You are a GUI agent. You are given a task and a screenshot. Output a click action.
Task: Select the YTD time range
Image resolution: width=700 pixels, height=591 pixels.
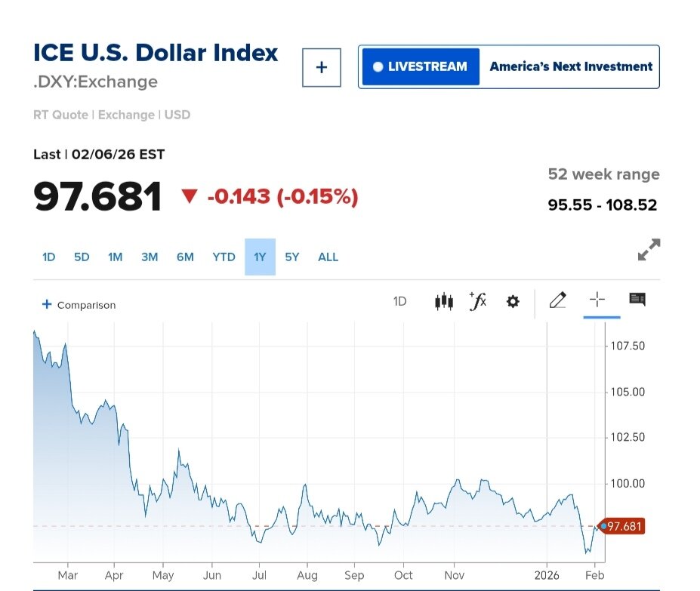point(224,257)
